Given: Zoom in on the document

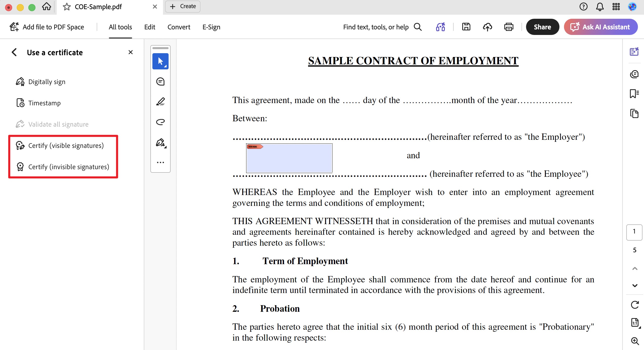Looking at the screenshot, I should (x=635, y=341).
